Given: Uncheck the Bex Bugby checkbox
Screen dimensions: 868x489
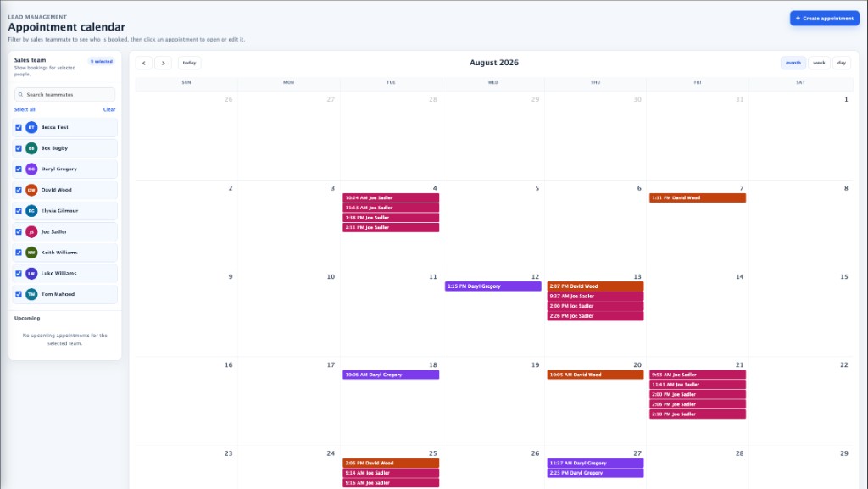Looking at the screenshot, I should point(19,148).
